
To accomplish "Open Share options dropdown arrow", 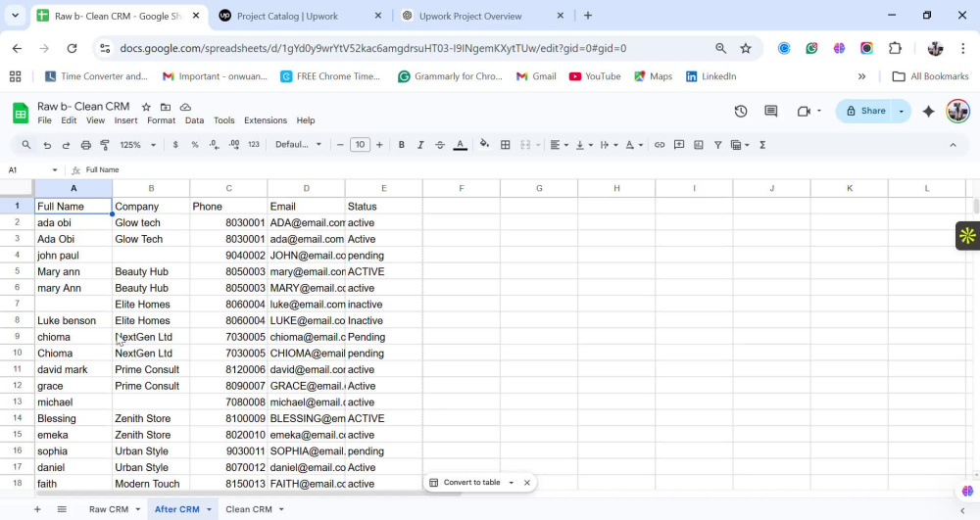I will pos(902,111).
